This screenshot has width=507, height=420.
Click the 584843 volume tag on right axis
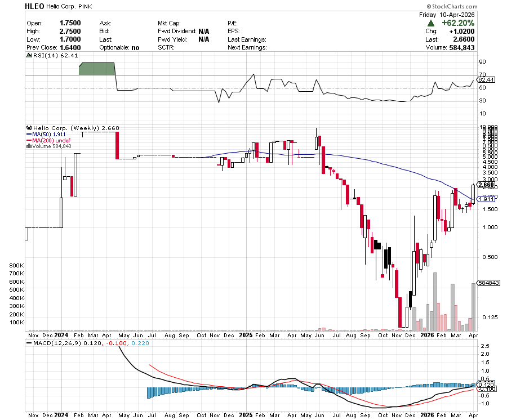point(488,283)
